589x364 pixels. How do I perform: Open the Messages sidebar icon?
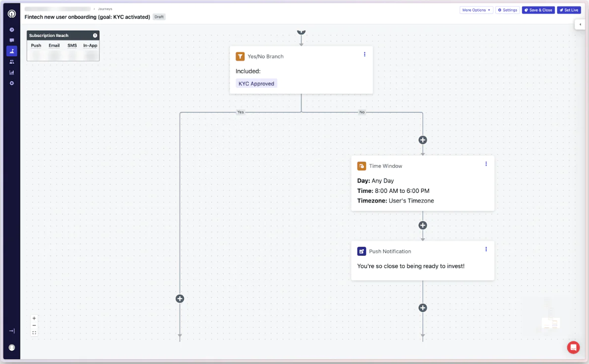(x=11, y=40)
